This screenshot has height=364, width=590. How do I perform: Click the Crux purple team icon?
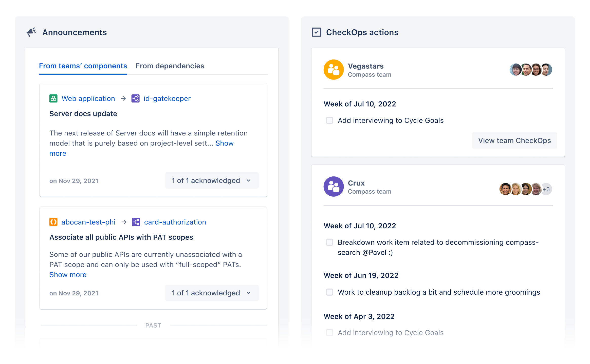(x=334, y=187)
